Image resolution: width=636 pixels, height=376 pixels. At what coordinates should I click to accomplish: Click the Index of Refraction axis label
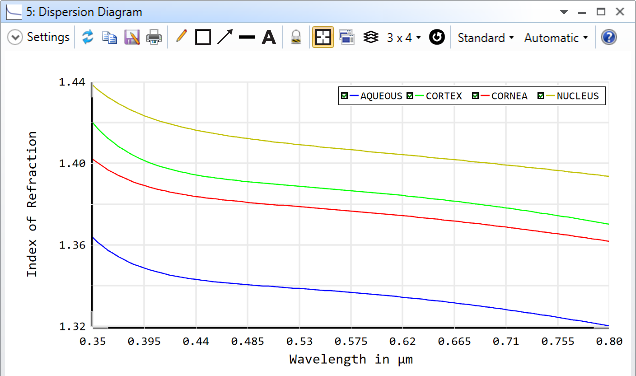tap(32, 204)
